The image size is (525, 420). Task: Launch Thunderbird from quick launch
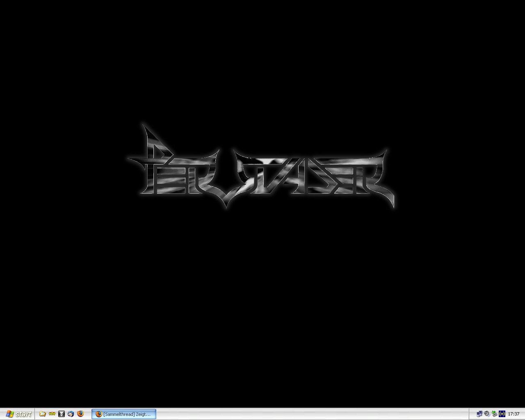point(71,414)
